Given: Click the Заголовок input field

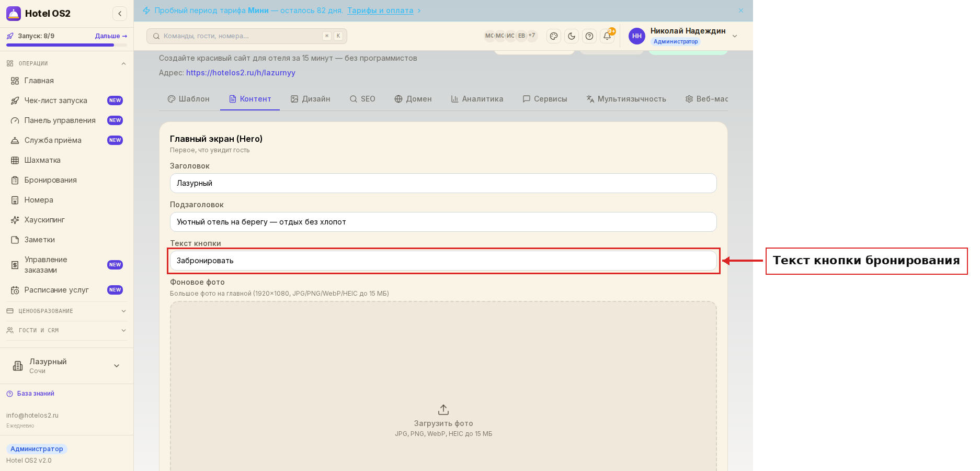Looking at the screenshot, I should point(443,183).
